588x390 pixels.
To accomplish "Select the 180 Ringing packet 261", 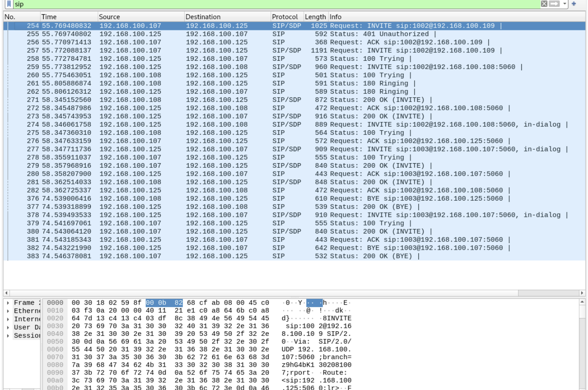I will 167,83.
